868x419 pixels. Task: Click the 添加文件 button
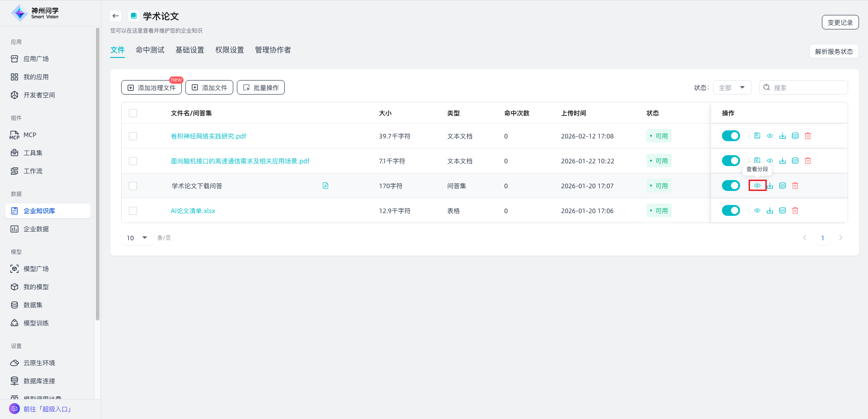(209, 87)
